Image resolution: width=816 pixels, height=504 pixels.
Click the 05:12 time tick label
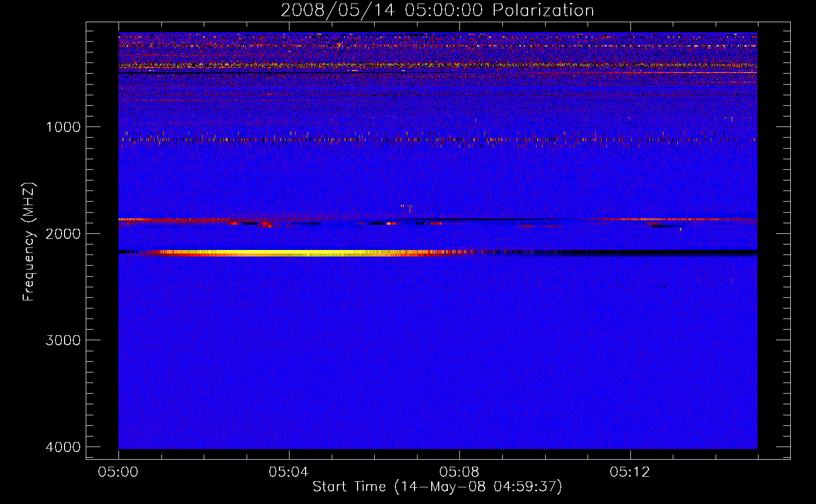(629, 472)
